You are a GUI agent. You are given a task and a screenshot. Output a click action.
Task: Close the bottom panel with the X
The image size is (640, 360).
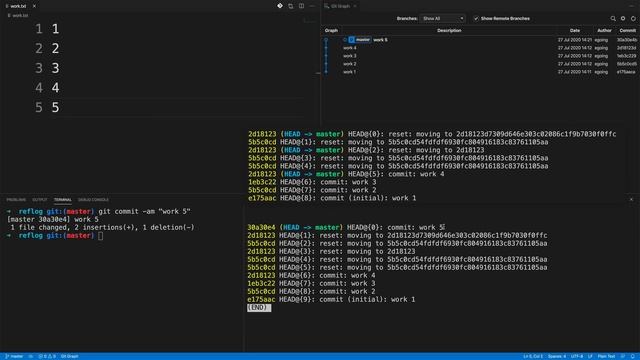coord(631,200)
